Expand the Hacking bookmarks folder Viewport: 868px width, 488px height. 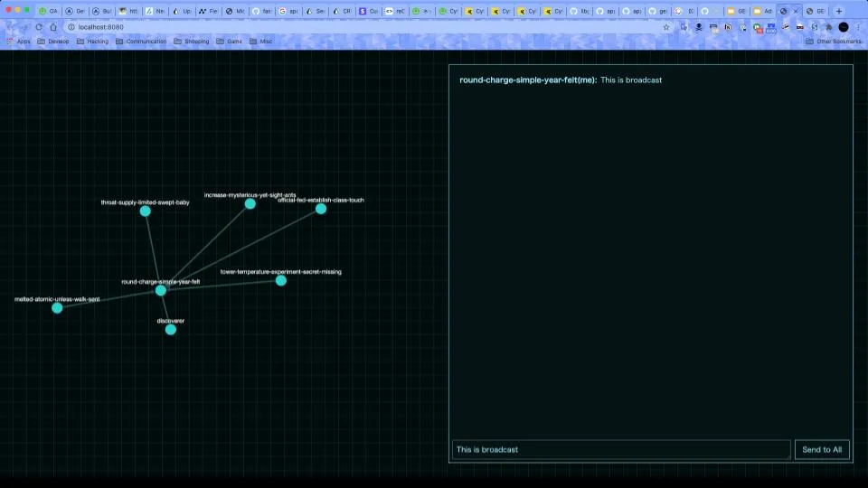(x=91, y=42)
